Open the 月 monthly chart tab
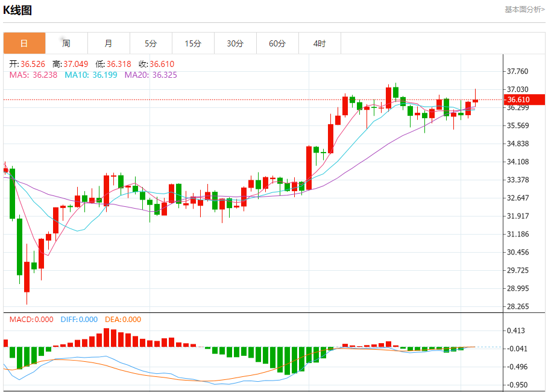551x392 pixels. tap(109, 43)
